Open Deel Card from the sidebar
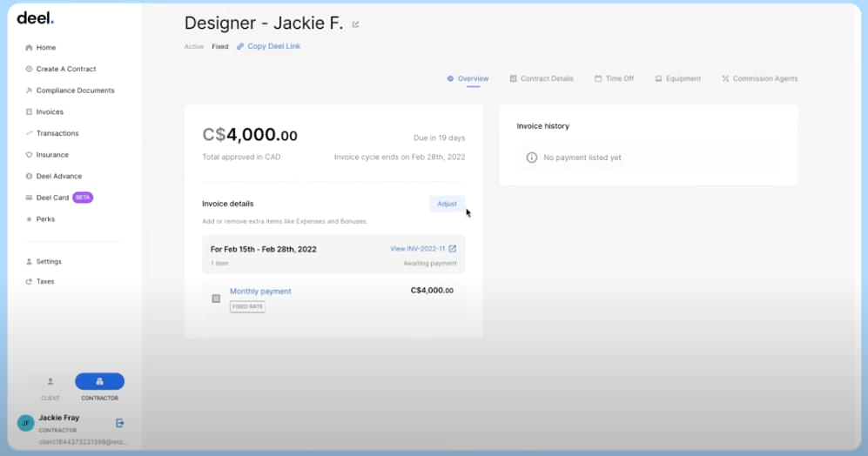The image size is (868, 456). click(52, 198)
